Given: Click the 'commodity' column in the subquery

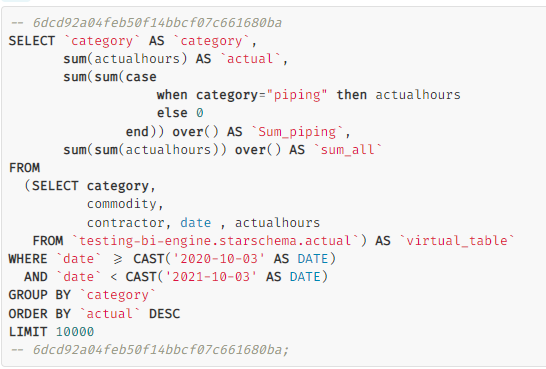Looking at the screenshot, I should pos(125,204).
